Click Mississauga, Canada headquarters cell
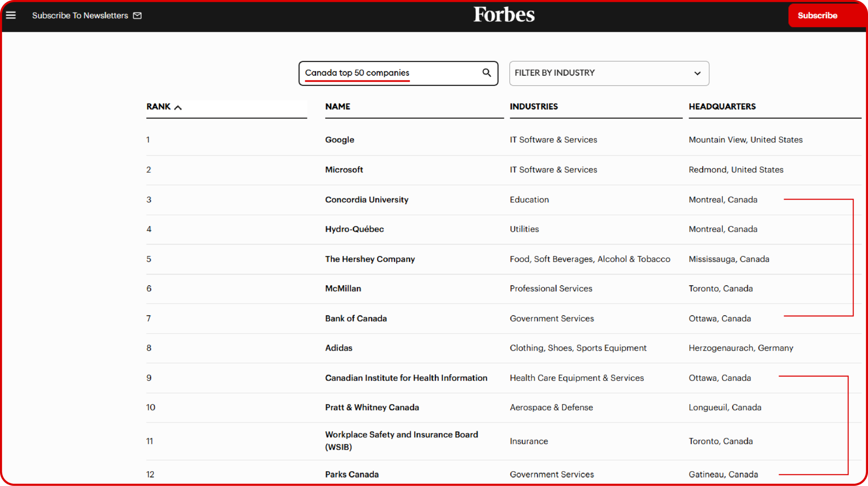The width and height of the screenshot is (868, 486). [x=729, y=259]
